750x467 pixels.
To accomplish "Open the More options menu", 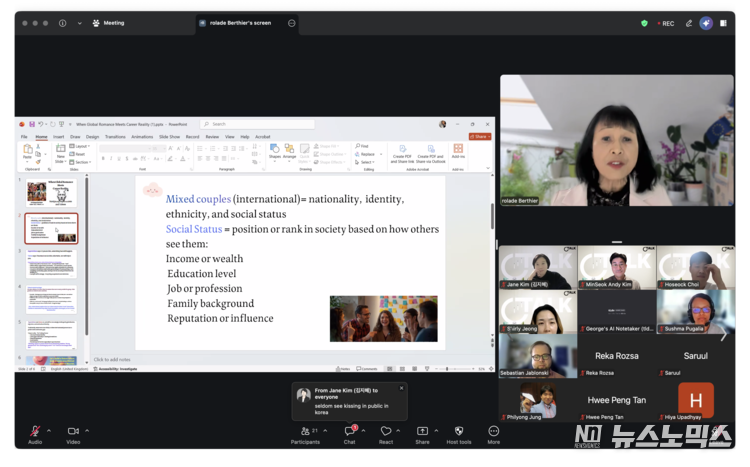I will click(x=493, y=431).
